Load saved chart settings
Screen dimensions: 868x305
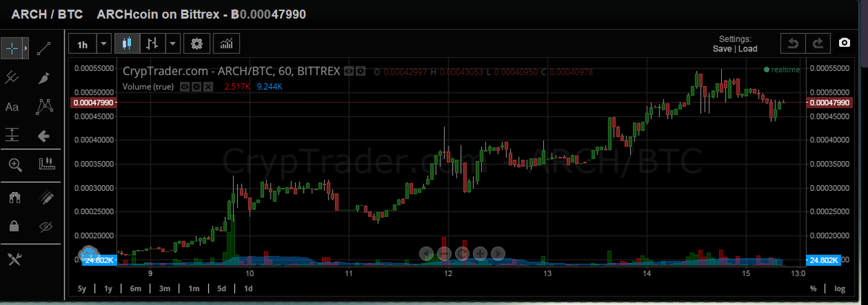(748, 49)
